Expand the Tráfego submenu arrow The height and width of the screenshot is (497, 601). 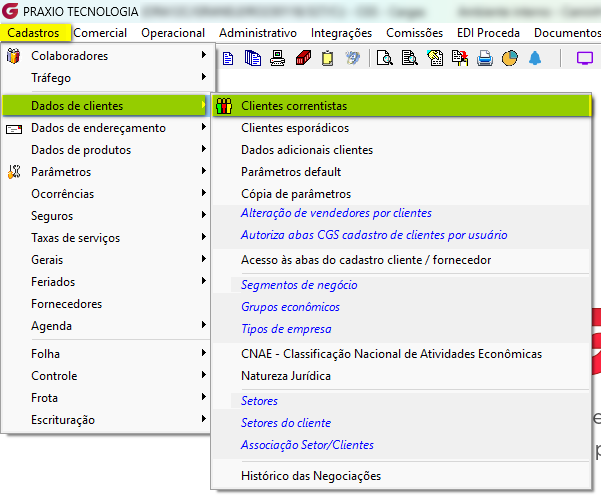coord(204,77)
